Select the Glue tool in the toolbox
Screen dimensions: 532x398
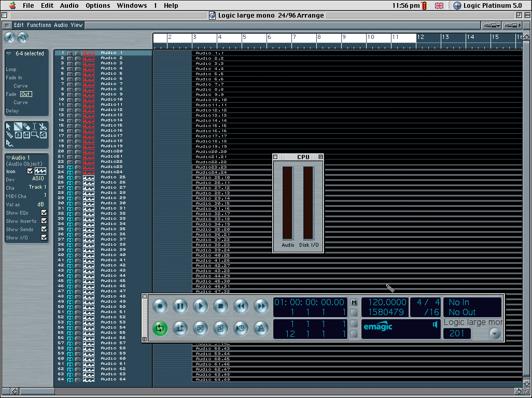[9, 135]
